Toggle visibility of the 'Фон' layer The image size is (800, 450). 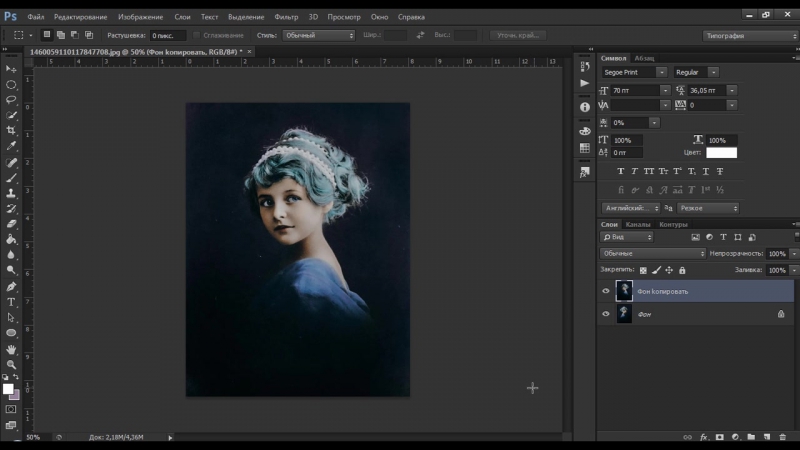pyautogui.click(x=605, y=314)
